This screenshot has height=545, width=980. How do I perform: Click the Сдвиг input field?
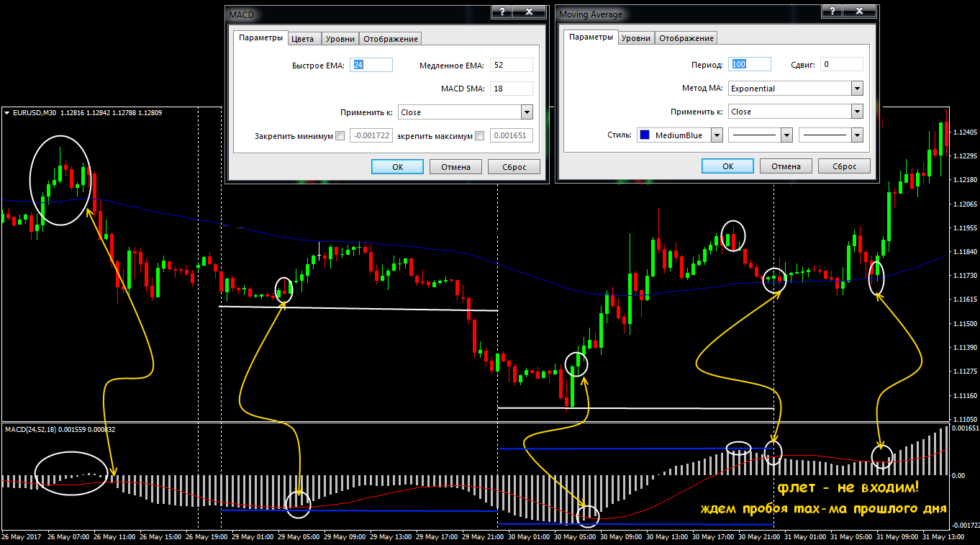[x=842, y=64]
